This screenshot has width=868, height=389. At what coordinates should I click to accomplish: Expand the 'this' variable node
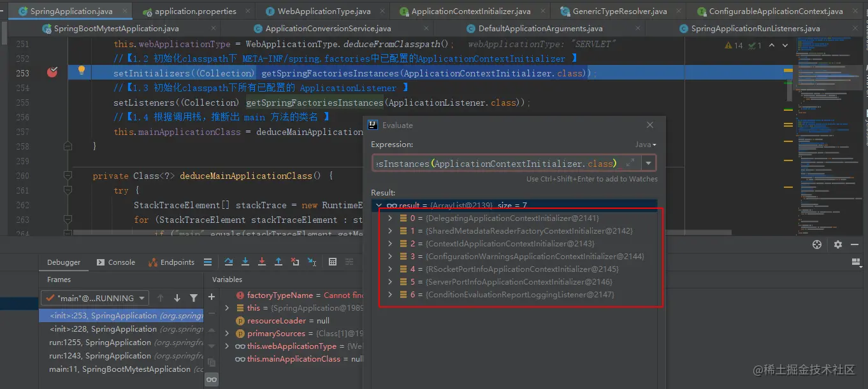(227, 308)
